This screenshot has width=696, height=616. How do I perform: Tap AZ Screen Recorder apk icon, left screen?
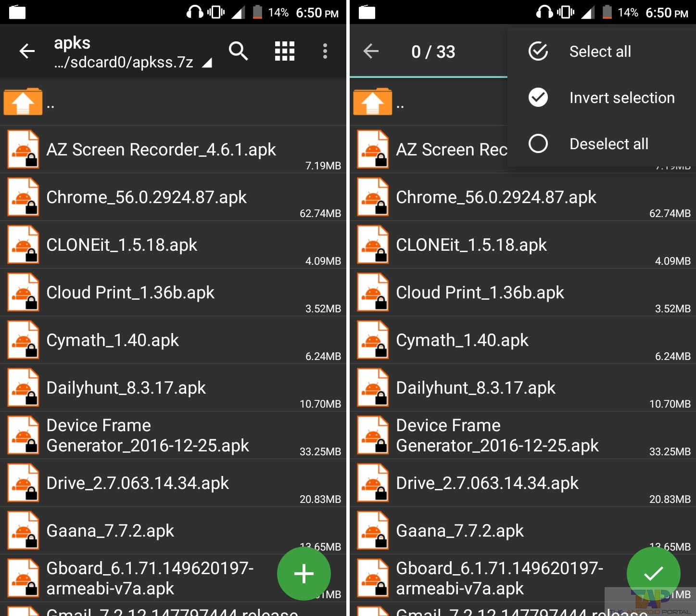[x=23, y=149]
